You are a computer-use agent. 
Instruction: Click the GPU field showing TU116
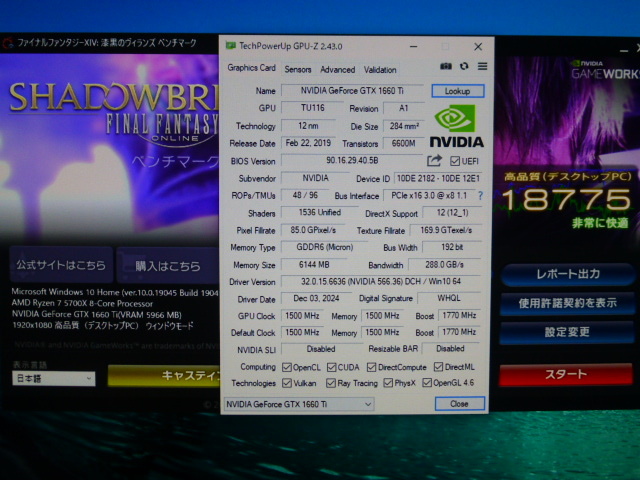312,108
